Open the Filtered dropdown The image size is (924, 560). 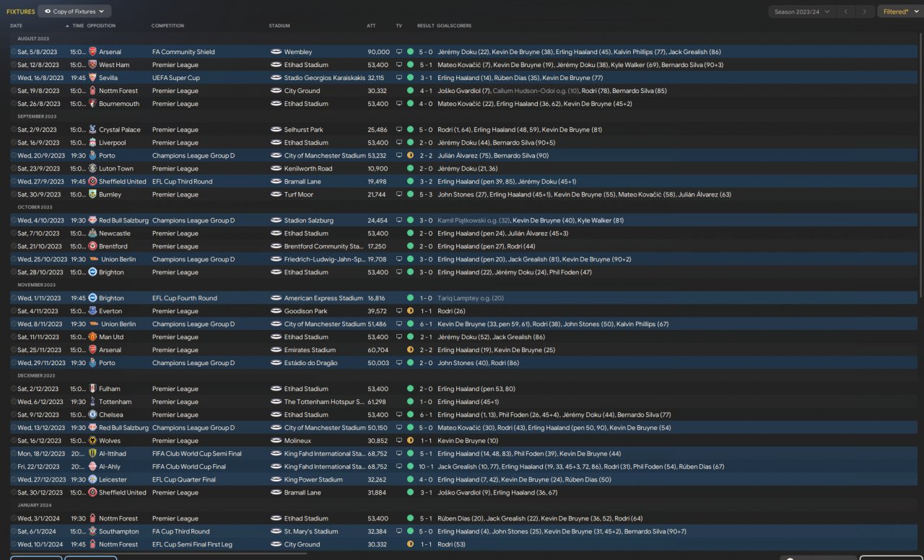point(900,12)
